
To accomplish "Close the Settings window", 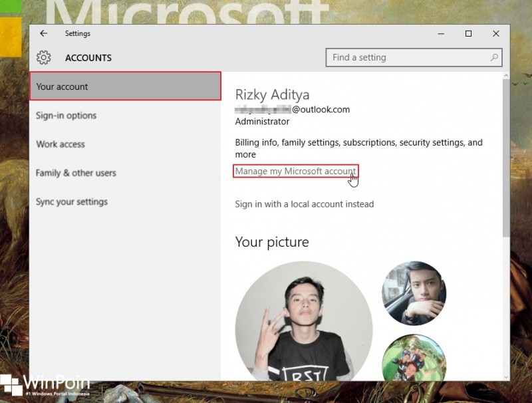I will click(495, 33).
